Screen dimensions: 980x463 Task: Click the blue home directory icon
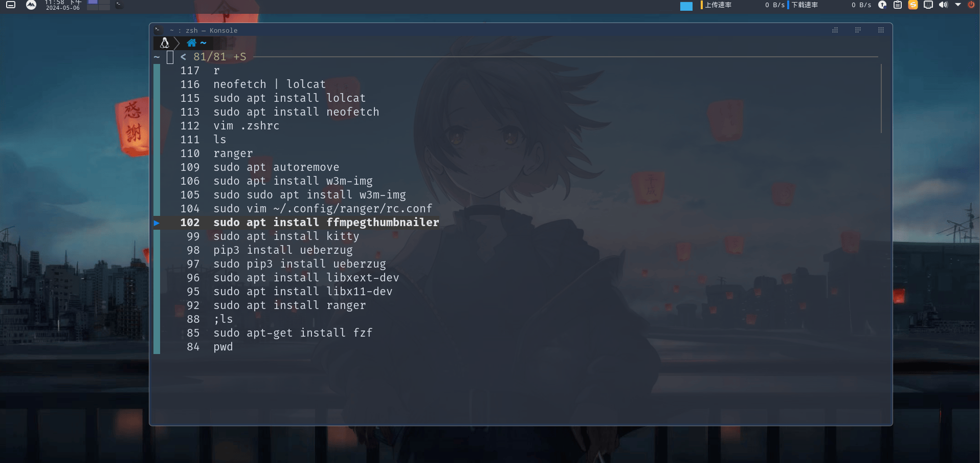[x=192, y=43]
